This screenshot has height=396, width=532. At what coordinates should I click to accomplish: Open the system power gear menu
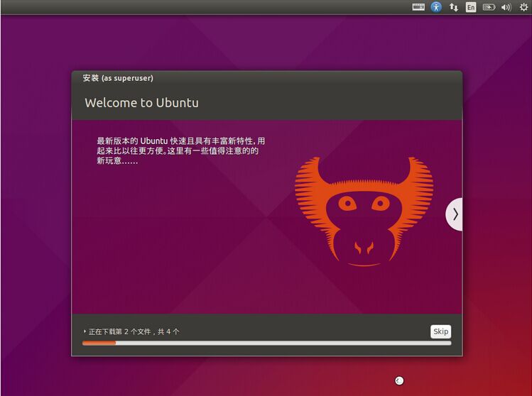(x=523, y=7)
